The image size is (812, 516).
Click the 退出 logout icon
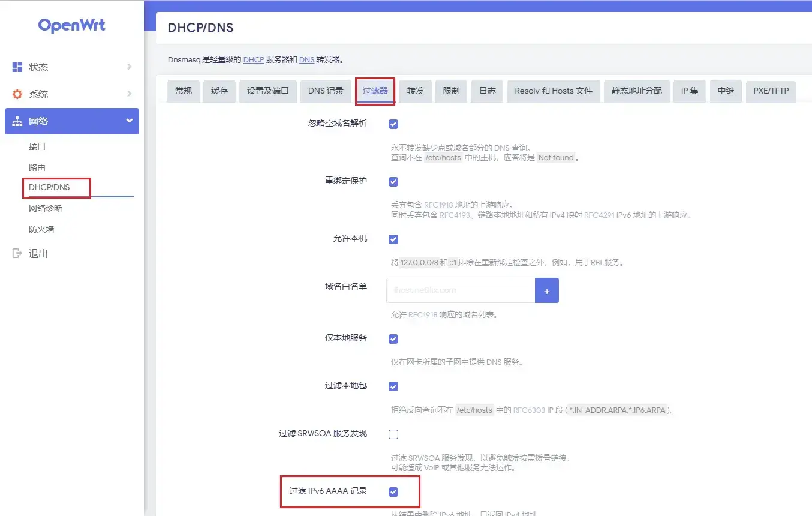point(17,254)
